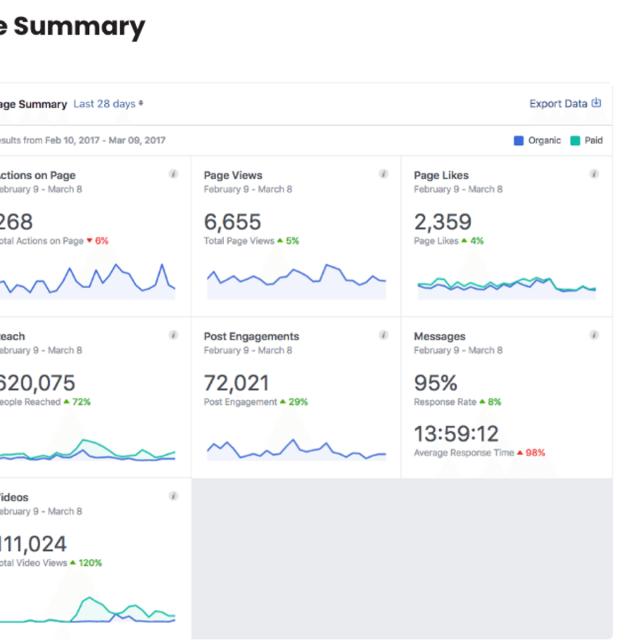Click the People Reached 72% increase label

[x=45, y=402]
